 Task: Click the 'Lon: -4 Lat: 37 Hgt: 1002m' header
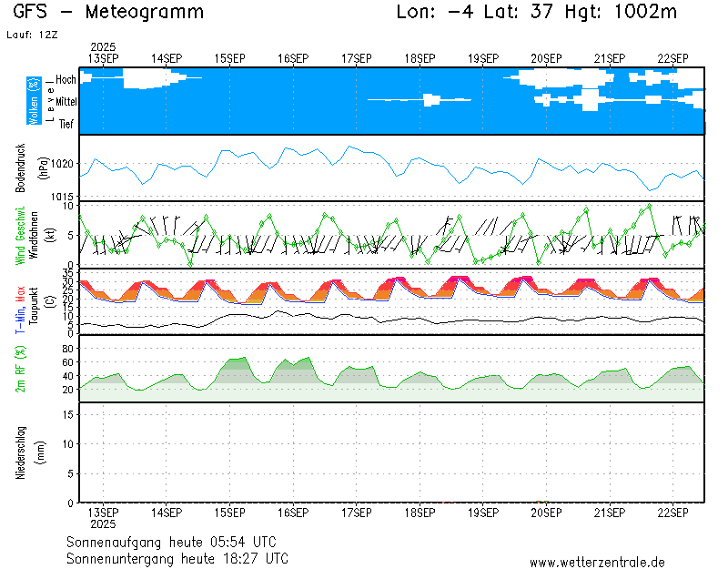pos(537,12)
